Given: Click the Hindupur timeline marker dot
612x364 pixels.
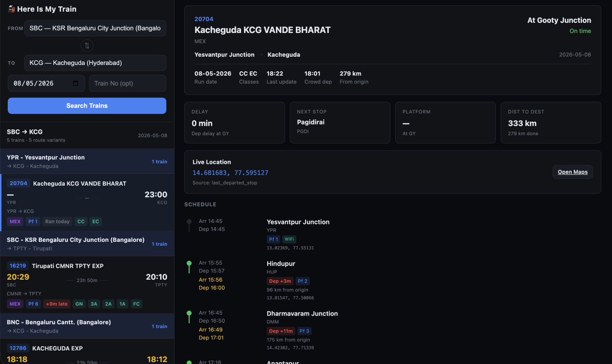Looking at the screenshot, I should [189, 263].
